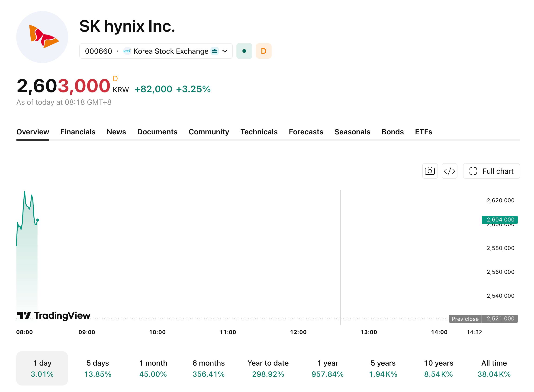Image resolution: width=534 pixels, height=392 pixels.
Task: Click the 09:00 time axis label
Action: coord(87,332)
